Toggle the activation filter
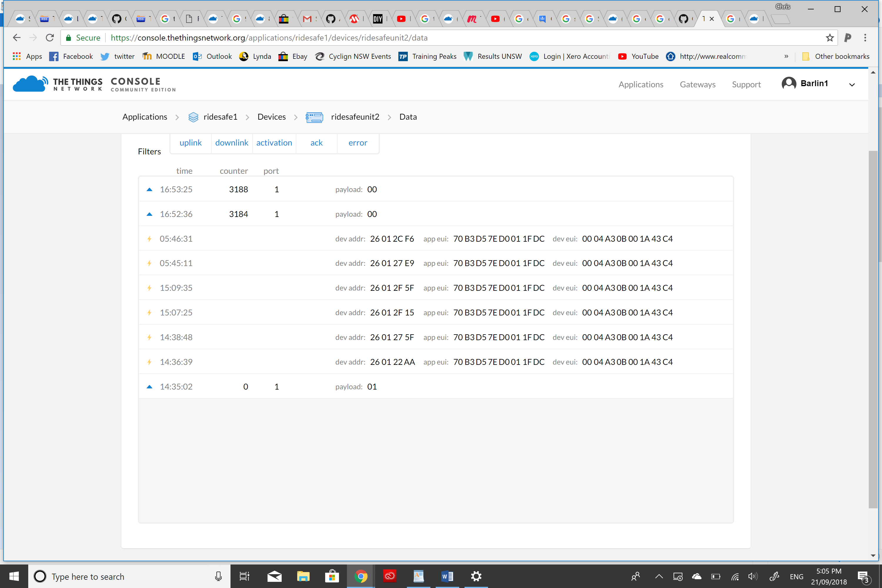Screen dimensions: 882x588 click(x=274, y=143)
